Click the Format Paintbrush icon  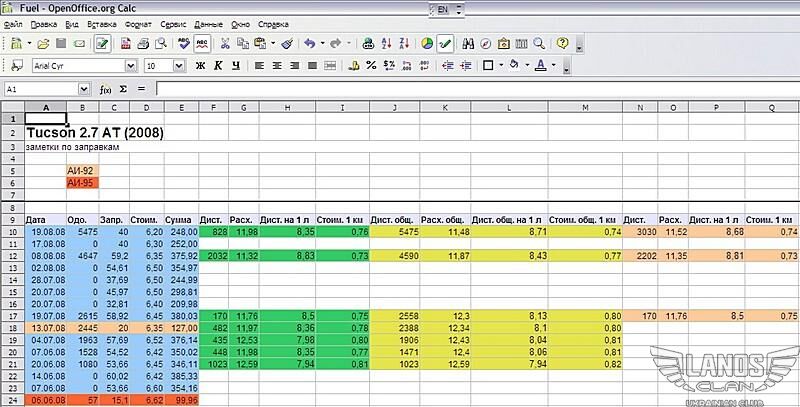tap(286, 44)
